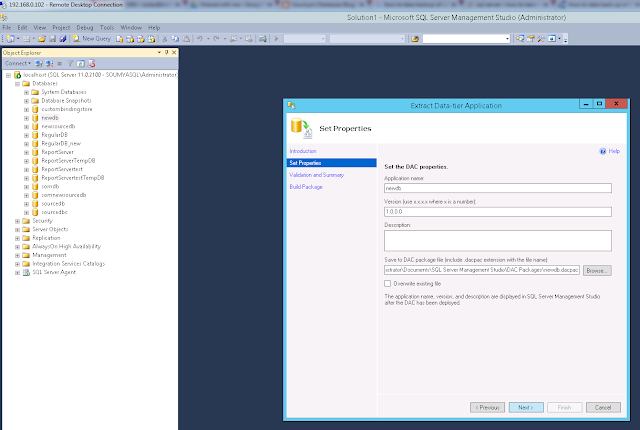Go to the Introduction wizard step
The width and height of the screenshot is (640, 430).
coord(303,151)
